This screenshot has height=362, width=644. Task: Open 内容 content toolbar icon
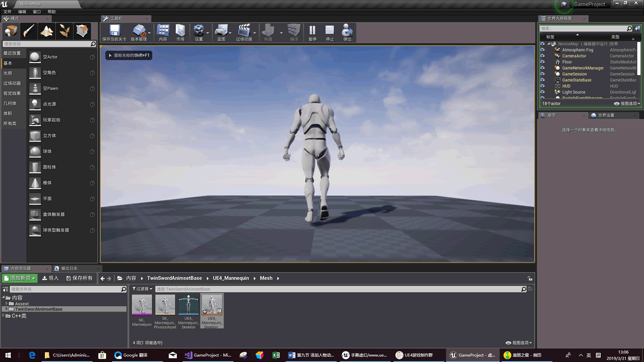pyautogui.click(x=163, y=33)
